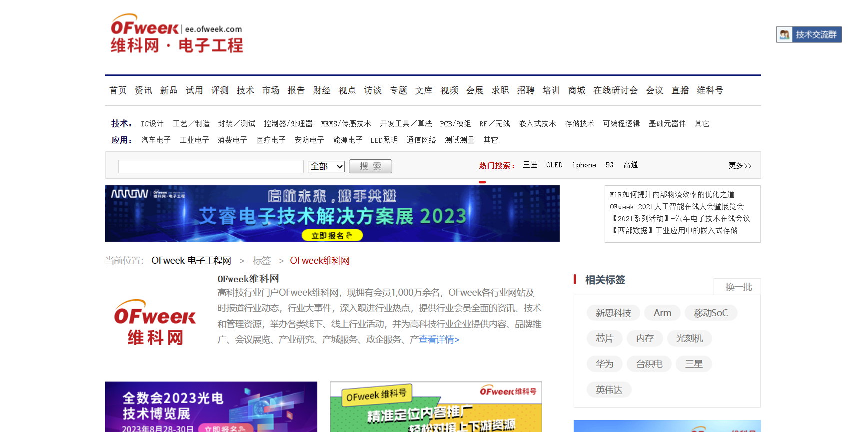Select the 嵌入式技术 category link
Image resolution: width=868 pixels, height=432 pixels.
pyautogui.click(x=537, y=124)
